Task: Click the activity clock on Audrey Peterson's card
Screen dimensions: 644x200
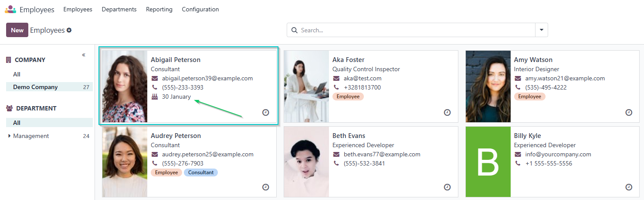Action: pos(265,187)
